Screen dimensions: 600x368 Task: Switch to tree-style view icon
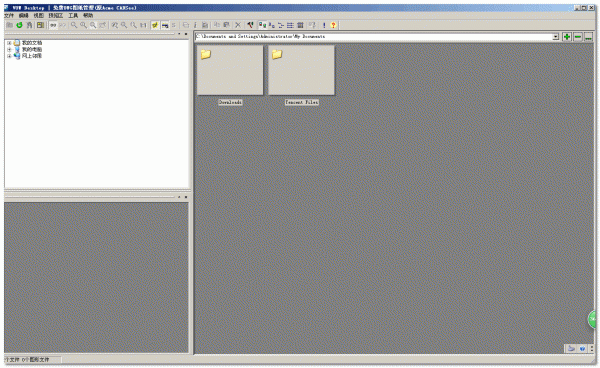[281, 25]
